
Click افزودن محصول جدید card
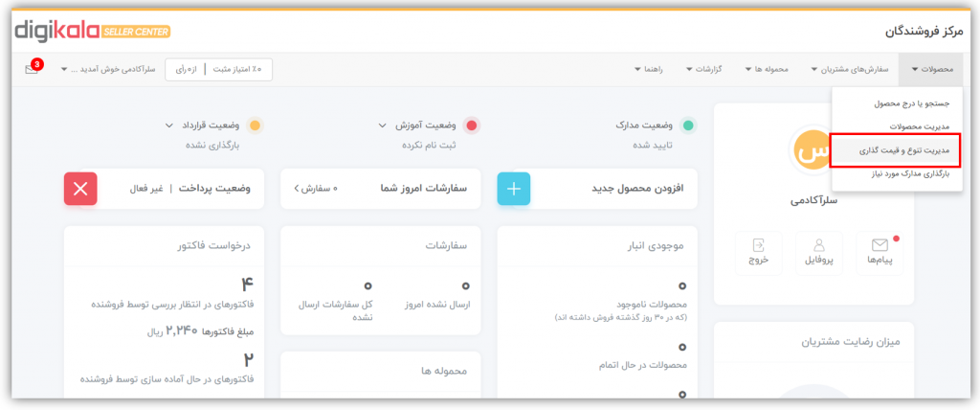(597, 189)
